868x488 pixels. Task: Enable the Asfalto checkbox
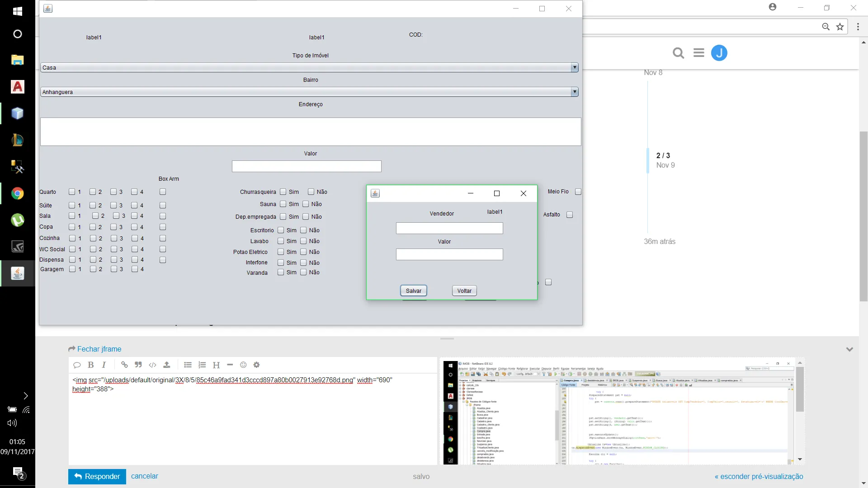[x=570, y=215]
